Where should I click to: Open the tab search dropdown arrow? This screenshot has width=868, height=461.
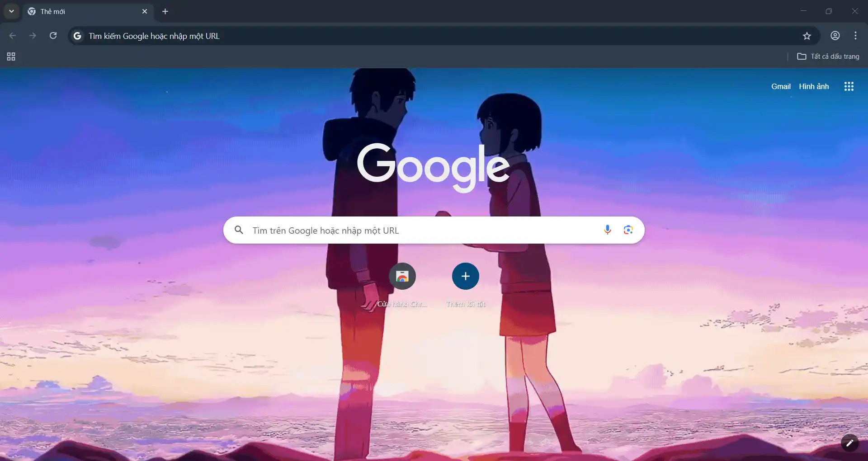coord(11,11)
